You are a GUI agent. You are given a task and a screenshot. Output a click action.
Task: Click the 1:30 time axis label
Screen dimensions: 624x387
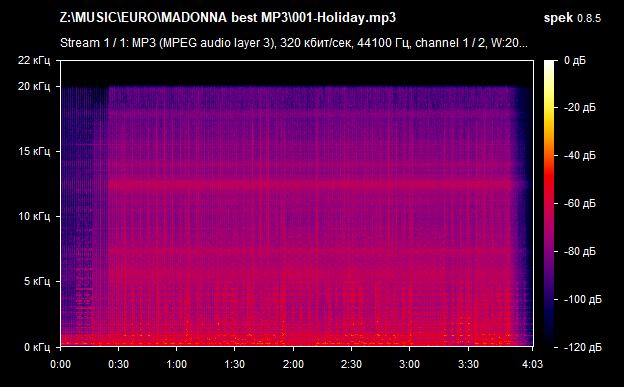tap(235, 364)
